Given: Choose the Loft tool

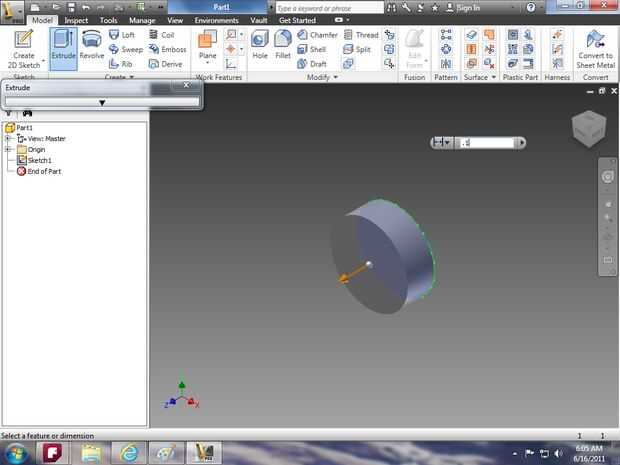Looking at the screenshot, I should [122, 35].
